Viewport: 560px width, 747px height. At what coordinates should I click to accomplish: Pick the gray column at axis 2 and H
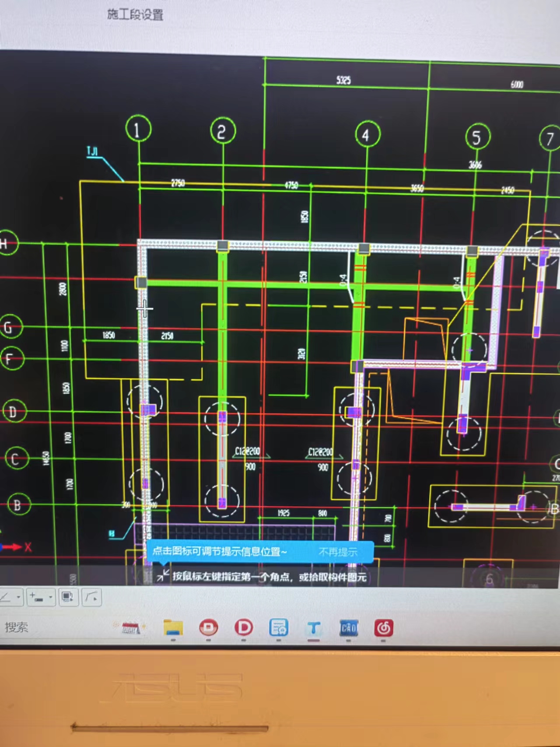(x=223, y=245)
